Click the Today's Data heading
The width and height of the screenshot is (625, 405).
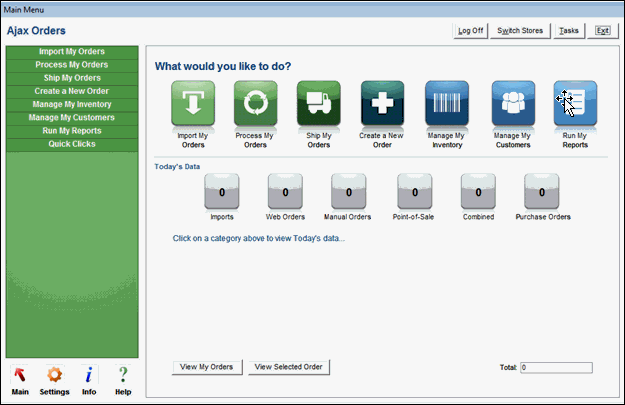click(x=177, y=167)
